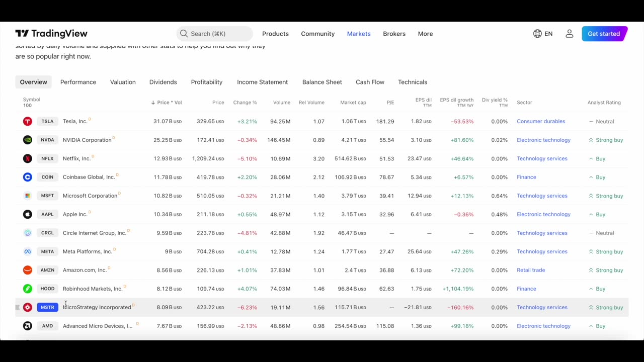Select the Overview tab
The image size is (644, 362).
coord(33,82)
